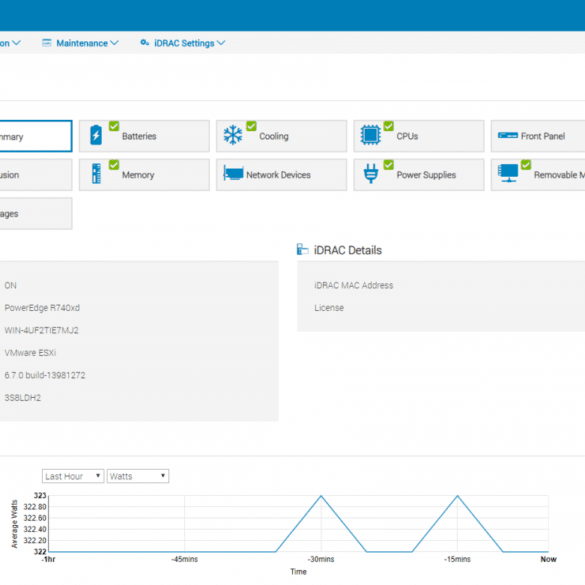Click the 3S8LDH2 service tag

[23, 398]
